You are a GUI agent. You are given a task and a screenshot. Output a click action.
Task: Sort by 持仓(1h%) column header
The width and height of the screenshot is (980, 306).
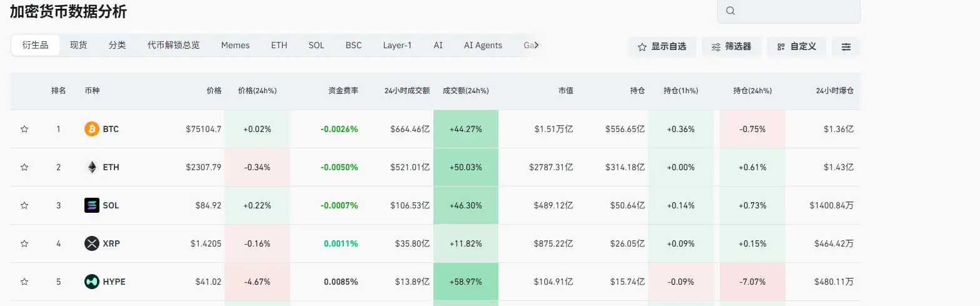(681, 91)
